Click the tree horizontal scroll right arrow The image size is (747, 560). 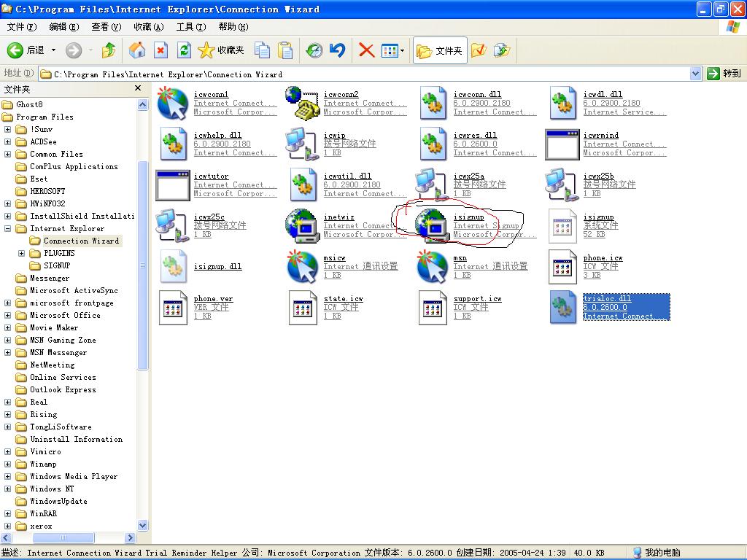pyautogui.click(x=130, y=537)
